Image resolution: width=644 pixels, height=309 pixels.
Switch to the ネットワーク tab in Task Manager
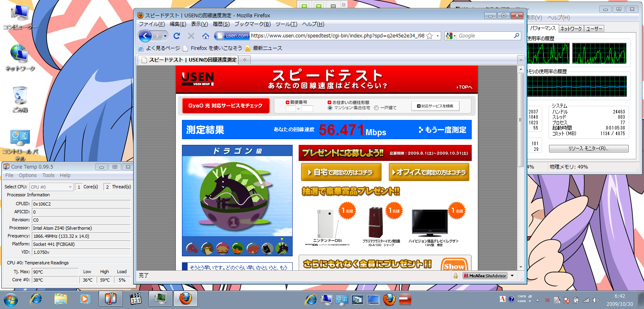coord(571,29)
